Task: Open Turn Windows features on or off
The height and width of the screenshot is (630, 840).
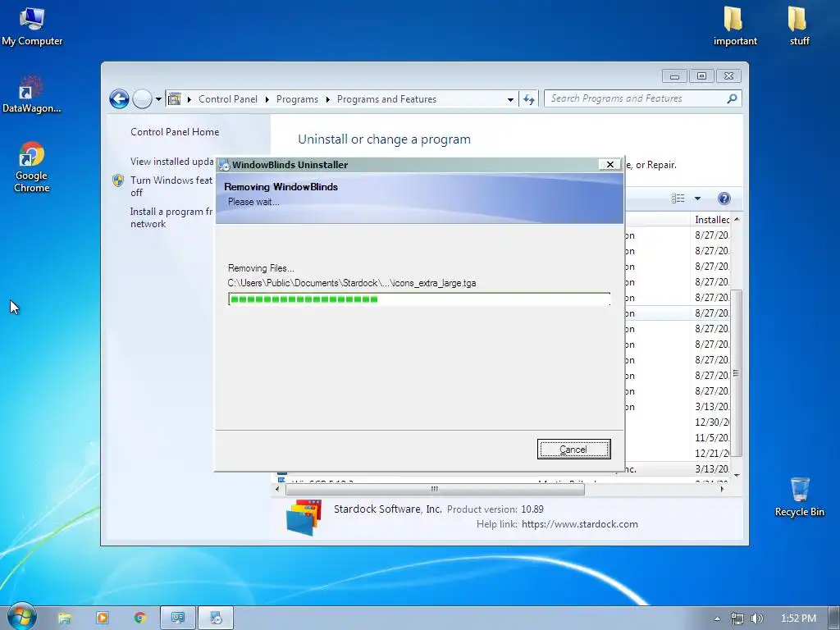Action: [171, 186]
